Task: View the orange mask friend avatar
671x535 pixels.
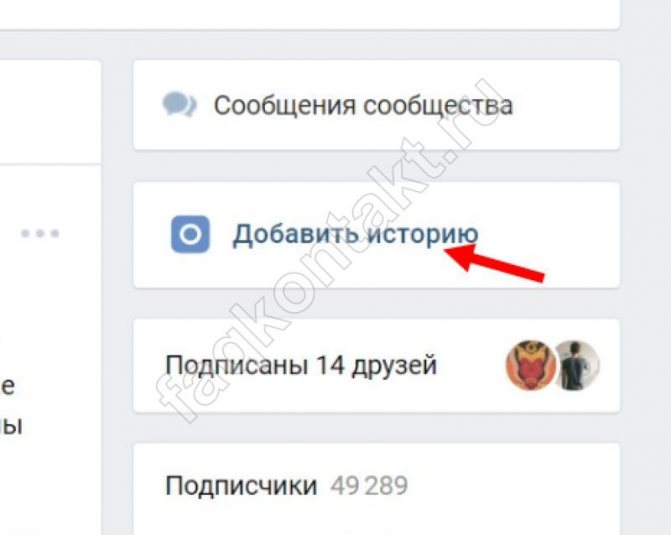Action: [531, 365]
